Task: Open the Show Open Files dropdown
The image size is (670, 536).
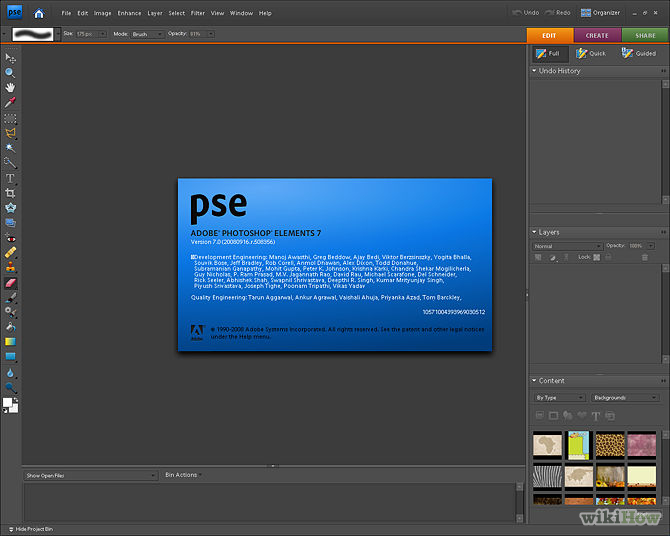Action: tap(91, 475)
